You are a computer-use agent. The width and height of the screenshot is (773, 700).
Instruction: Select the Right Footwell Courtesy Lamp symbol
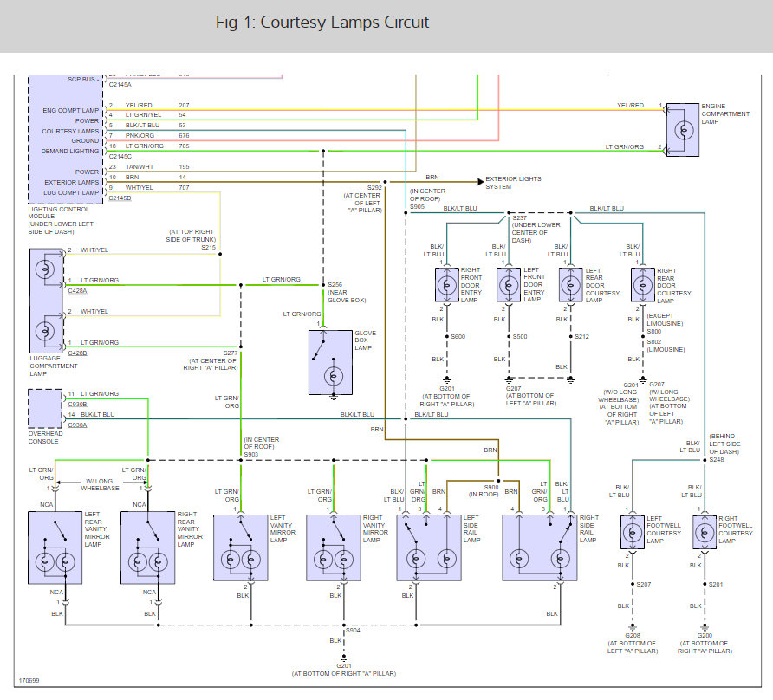point(705,533)
